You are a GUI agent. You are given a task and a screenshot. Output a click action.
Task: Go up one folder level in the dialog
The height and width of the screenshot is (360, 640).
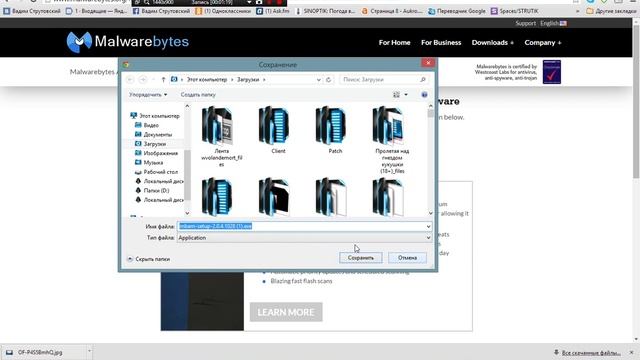[x=163, y=80]
